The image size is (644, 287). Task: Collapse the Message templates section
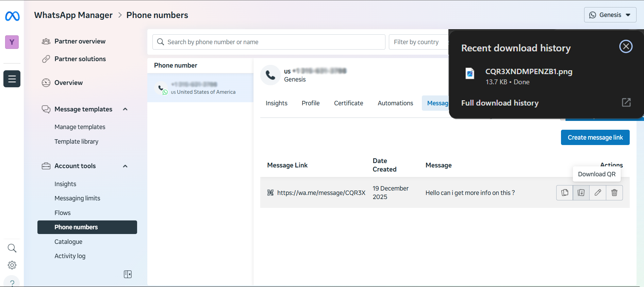(x=125, y=109)
